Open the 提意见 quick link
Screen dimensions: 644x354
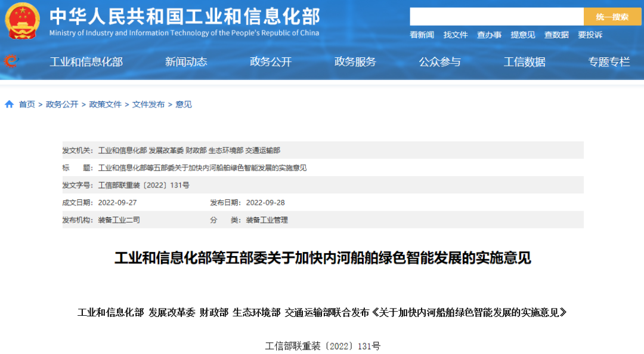tap(523, 35)
